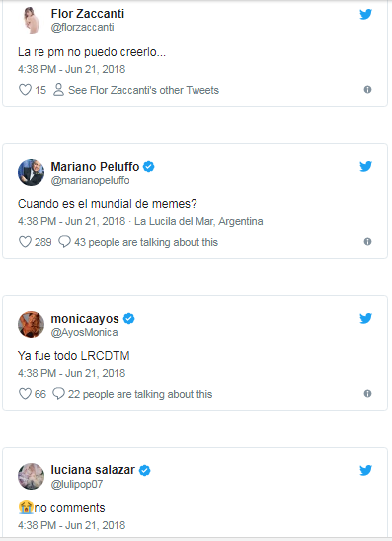Click Twitter bird icon on luciana salazar tweet
The image size is (392, 541).
pos(365,470)
